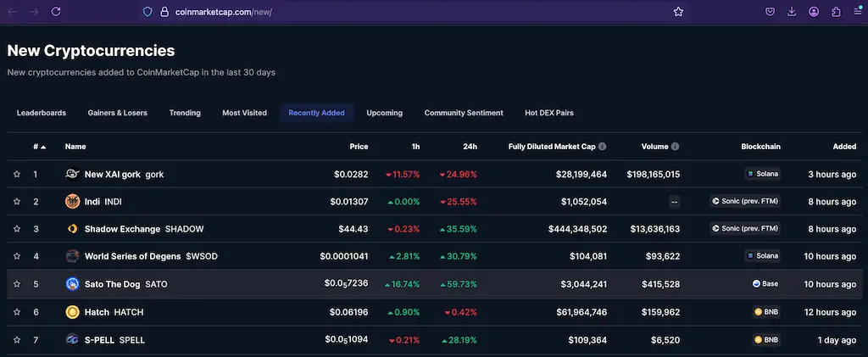Star the Indi row for watchlist
Image resolution: width=868 pixels, height=357 pixels.
tap(17, 202)
